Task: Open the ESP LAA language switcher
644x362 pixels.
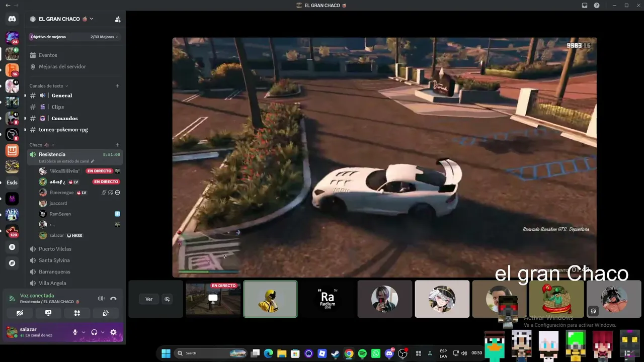Action: [443, 353]
